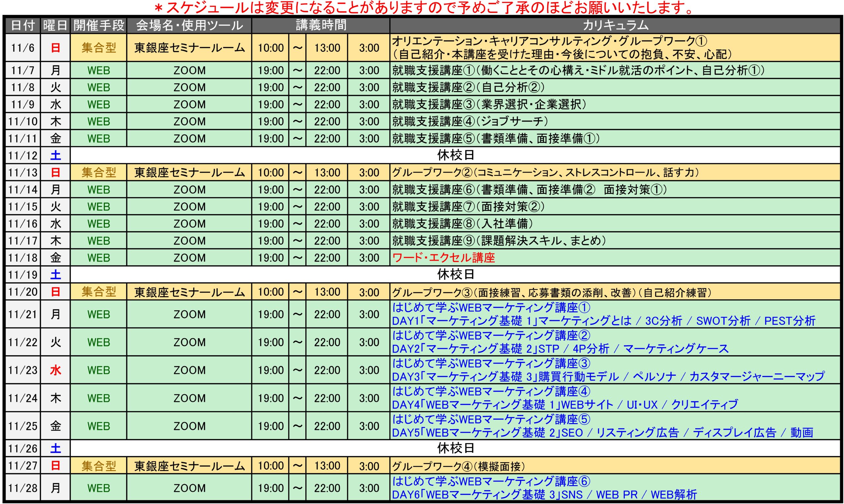Select the date cell 11/19
The width and height of the screenshot is (844, 504).
click(23, 274)
